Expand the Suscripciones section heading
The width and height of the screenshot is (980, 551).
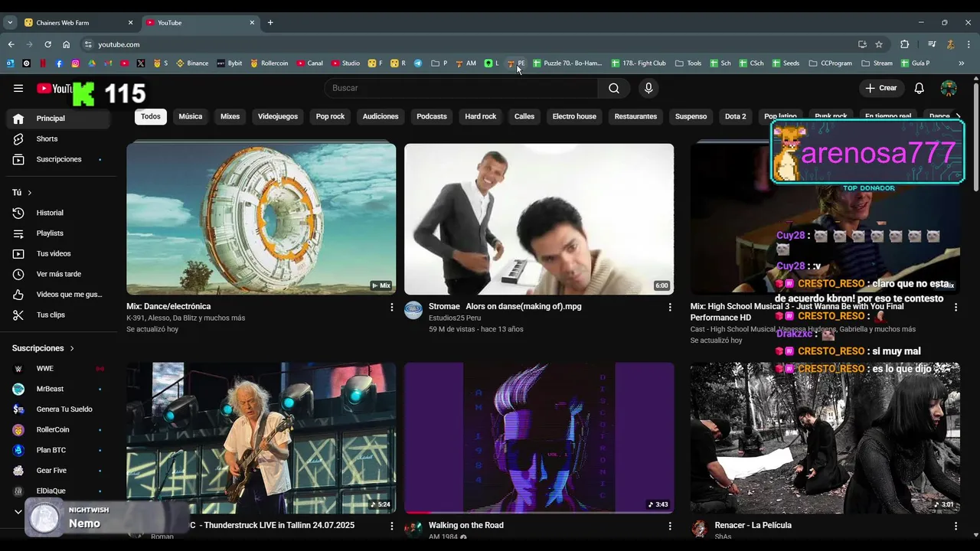click(x=43, y=348)
